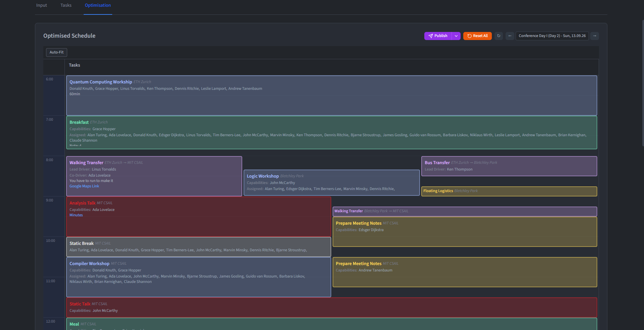Select the Logic Workshop task

coord(332,183)
